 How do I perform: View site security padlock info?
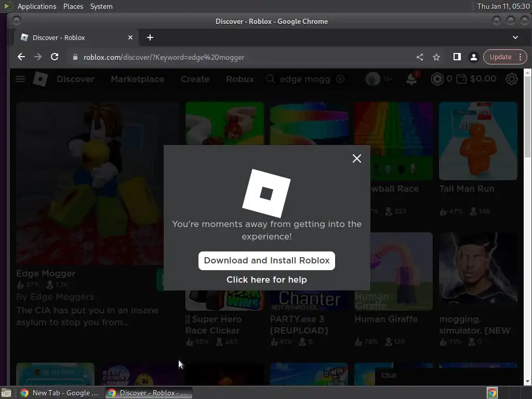pos(75,57)
